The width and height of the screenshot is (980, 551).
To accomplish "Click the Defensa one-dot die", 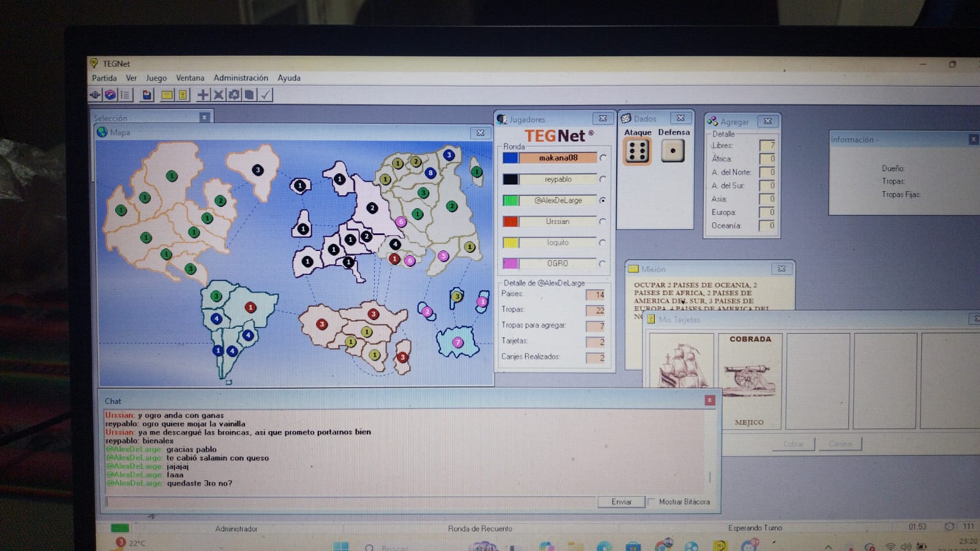I will tap(673, 151).
